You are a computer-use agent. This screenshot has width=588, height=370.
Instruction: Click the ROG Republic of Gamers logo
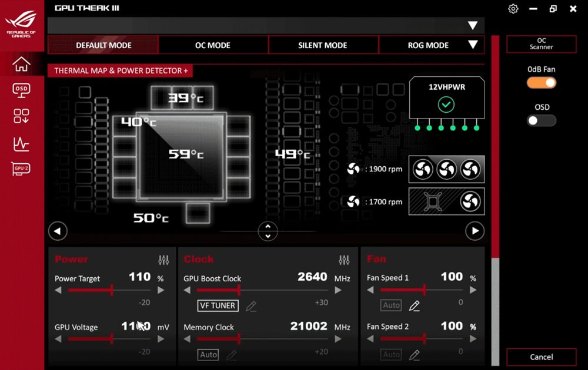point(21,23)
